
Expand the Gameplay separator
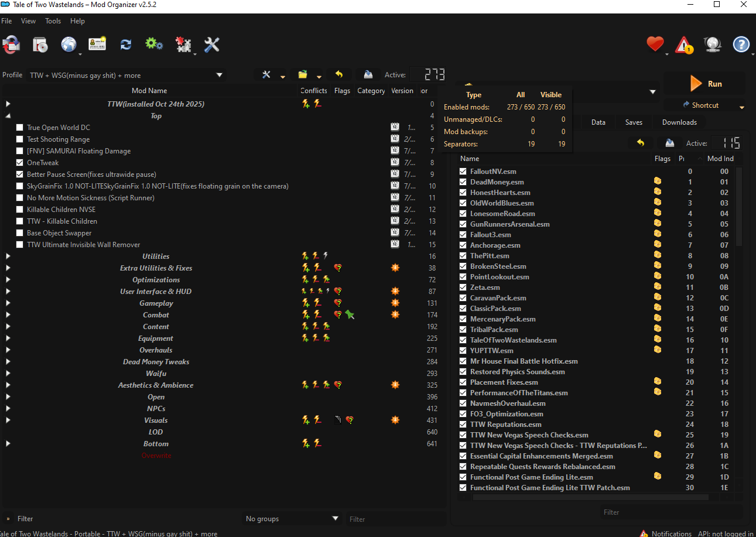pos(8,303)
